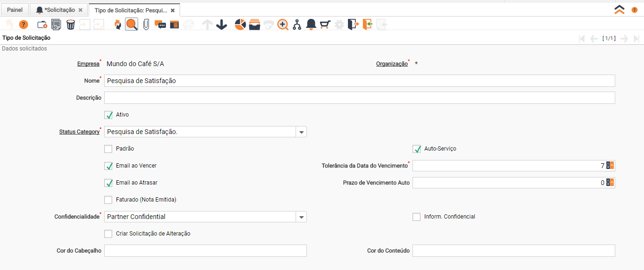Refresh the record with the refresh icon
The image size is (644, 270).
click(x=117, y=25)
